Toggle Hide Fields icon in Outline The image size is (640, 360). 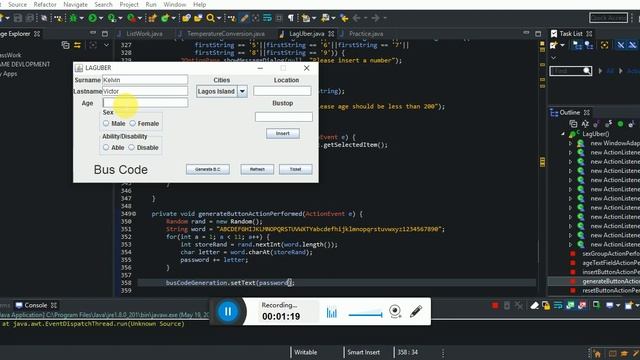point(597,124)
